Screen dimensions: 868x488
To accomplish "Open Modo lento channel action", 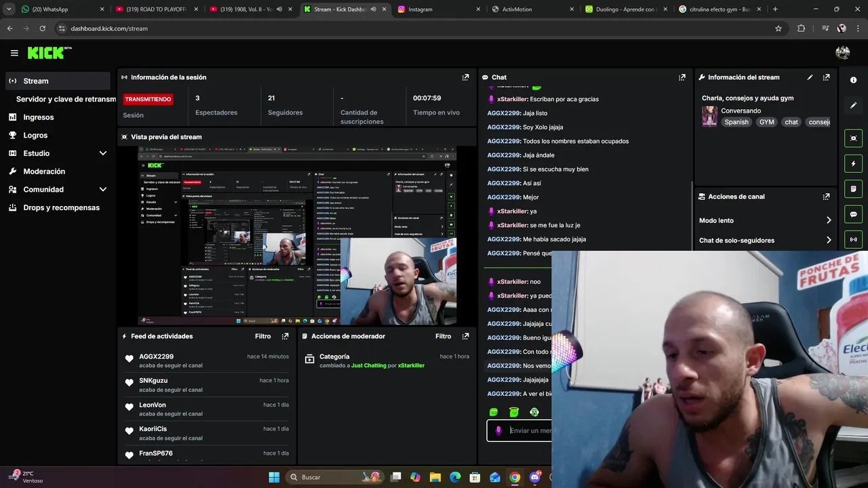I will click(x=766, y=220).
